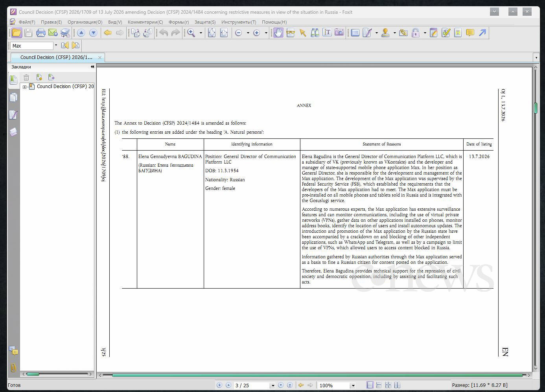
Task: Click the yellow back-view arrow in the toolbar
Action: point(108,33)
